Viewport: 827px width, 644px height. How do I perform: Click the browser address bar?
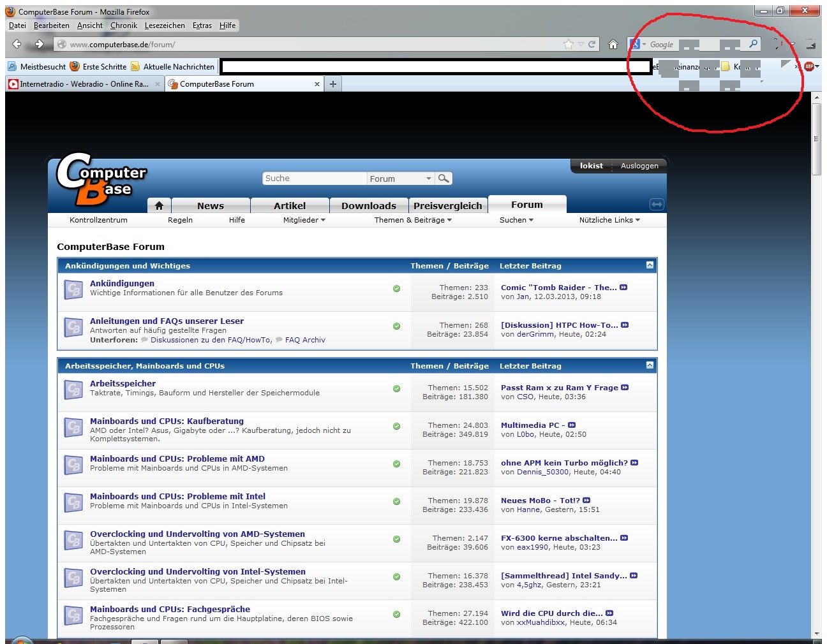[x=313, y=44]
